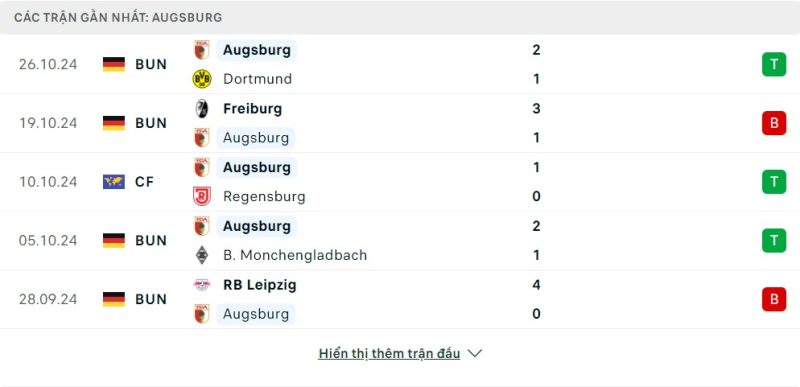Click the green T badge on the Regensburg match
The image size is (800, 387).
pos(774,182)
